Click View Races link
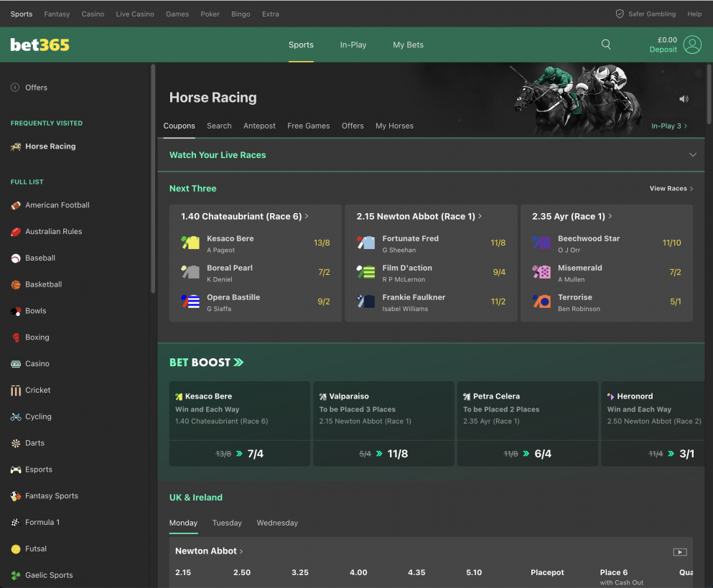The width and height of the screenshot is (713, 588). 671,188
